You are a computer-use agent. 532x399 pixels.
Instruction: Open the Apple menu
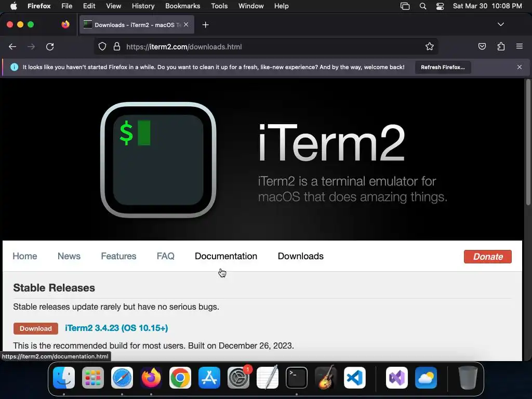tap(14, 6)
